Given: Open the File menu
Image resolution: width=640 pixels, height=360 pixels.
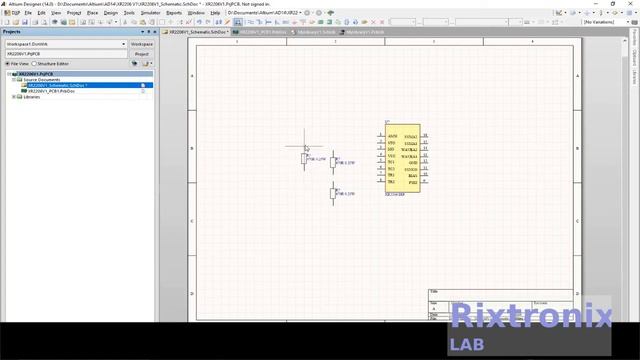Looking at the screenshot, I should 28,13.
